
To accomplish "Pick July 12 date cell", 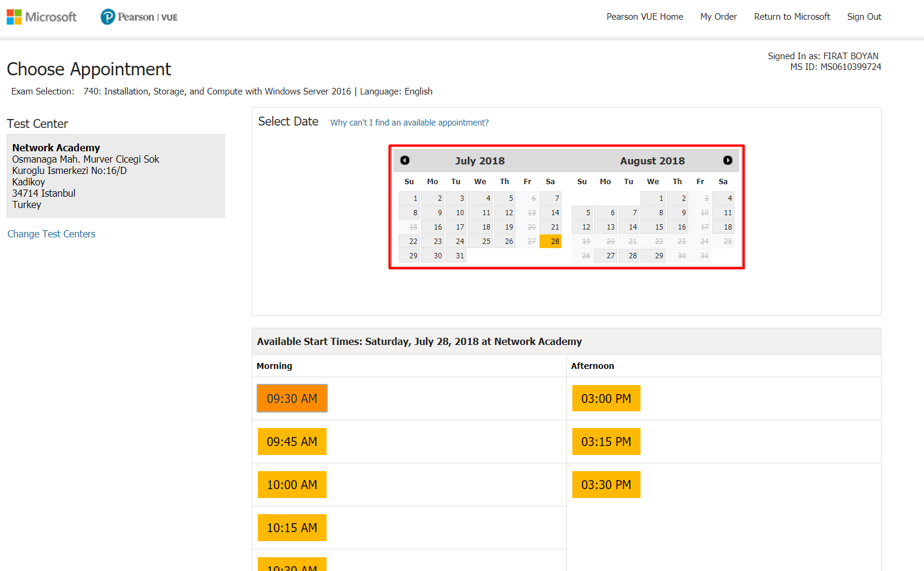I will coord(505,212).
